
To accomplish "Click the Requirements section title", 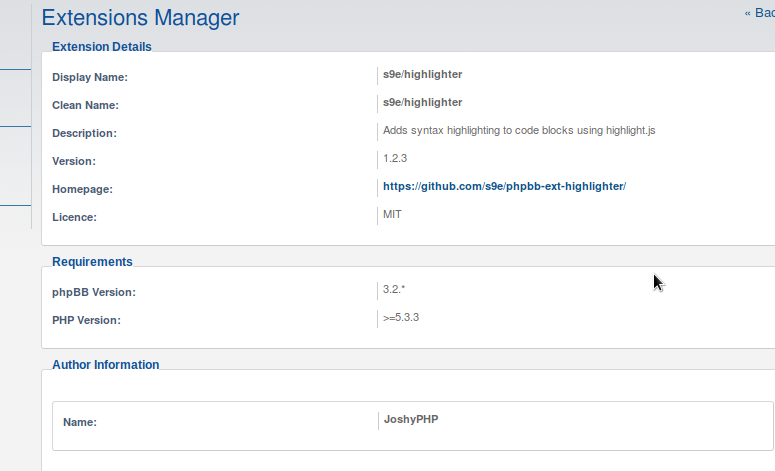I will point(92,262).
